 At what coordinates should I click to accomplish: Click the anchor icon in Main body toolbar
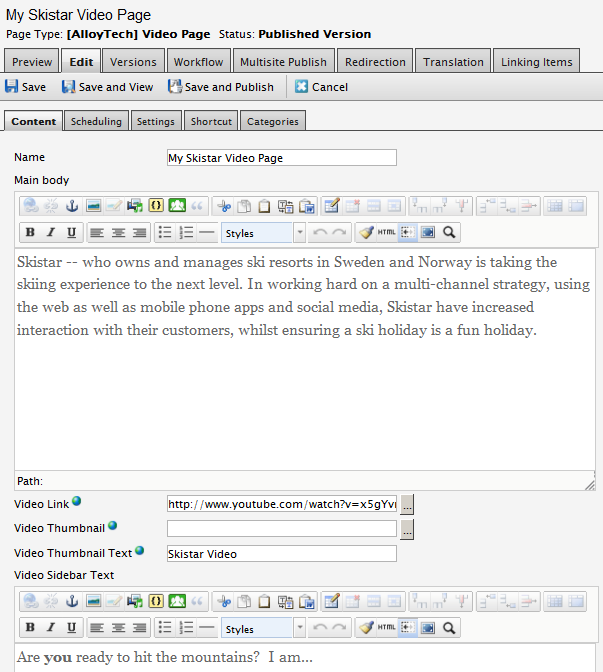(71, 207)
